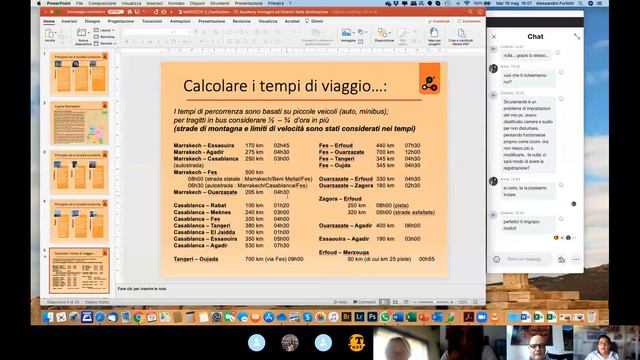Screen dimensions: 640x360
Task: Switch to normal view in status bar
Action: [x=384, y=302]
